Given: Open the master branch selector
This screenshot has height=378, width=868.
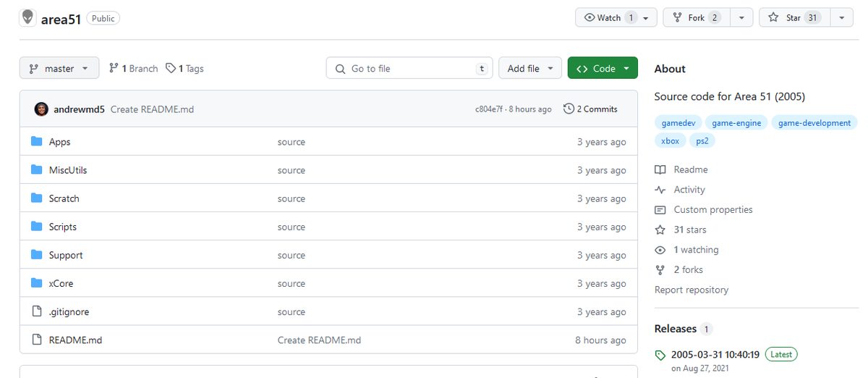Looking at the screenshot, I should [59, 68].
